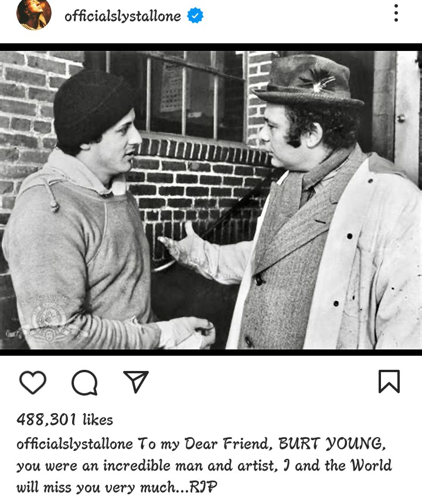Open comments via the speech bubble icon
Image resolution: width=422 pixels, height=504 pixels.
click(84, 382)
